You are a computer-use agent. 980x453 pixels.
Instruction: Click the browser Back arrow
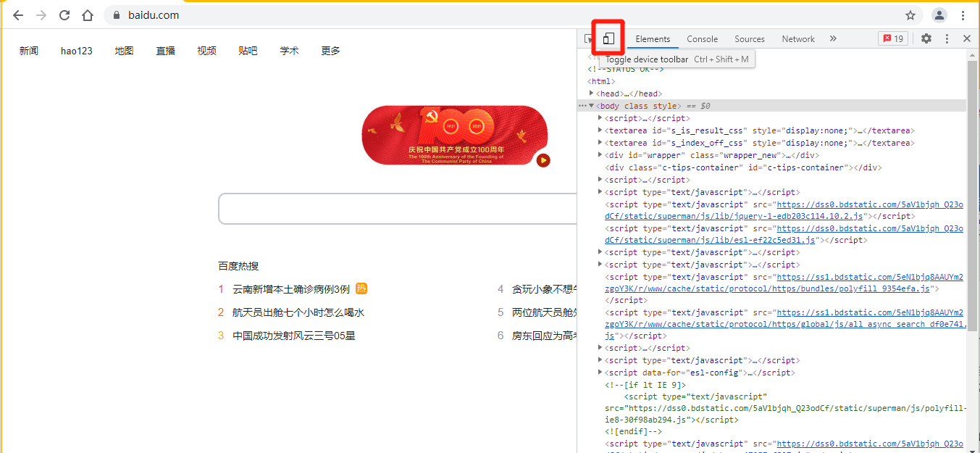tap(18, 15)
